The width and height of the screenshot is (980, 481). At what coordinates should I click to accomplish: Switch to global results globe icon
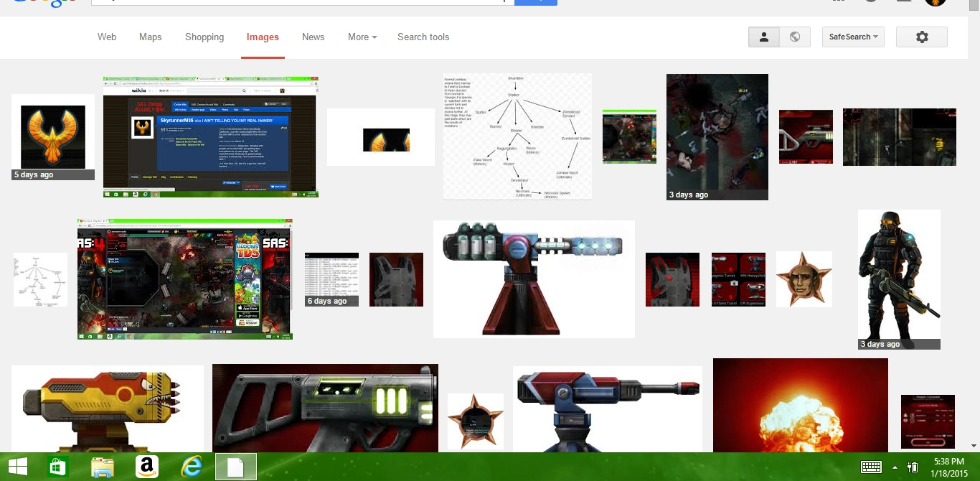(795, 37)
